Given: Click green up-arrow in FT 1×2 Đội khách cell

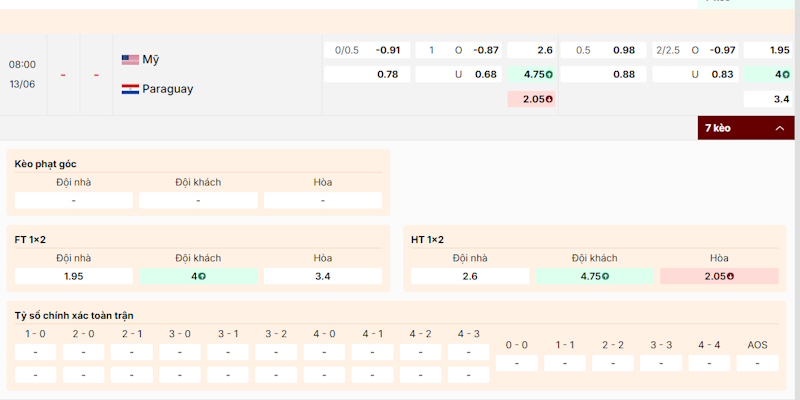Looking at the screenshot, I should pyautogui.click(x=202, y=277).
